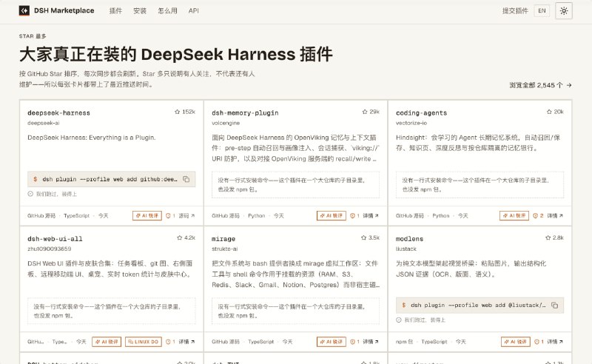
Task: Click warning count icon on mirage card
Action: click(x=354, y=342)
